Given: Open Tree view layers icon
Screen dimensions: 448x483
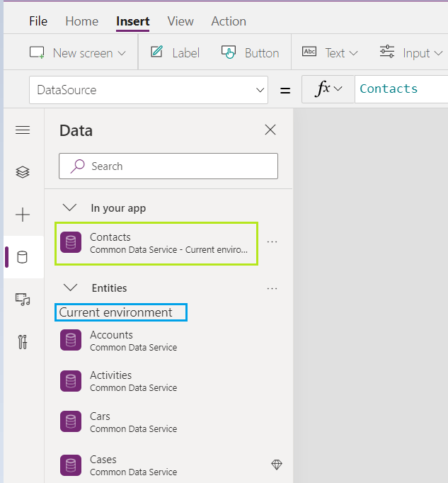Looking at the screenshot, I should (23, 172).
